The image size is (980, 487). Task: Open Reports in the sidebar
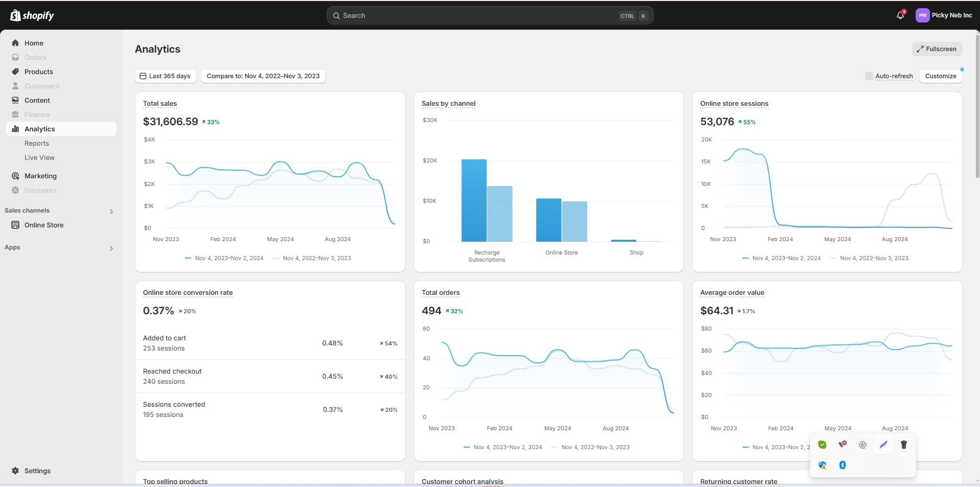[x=37, y=144]
